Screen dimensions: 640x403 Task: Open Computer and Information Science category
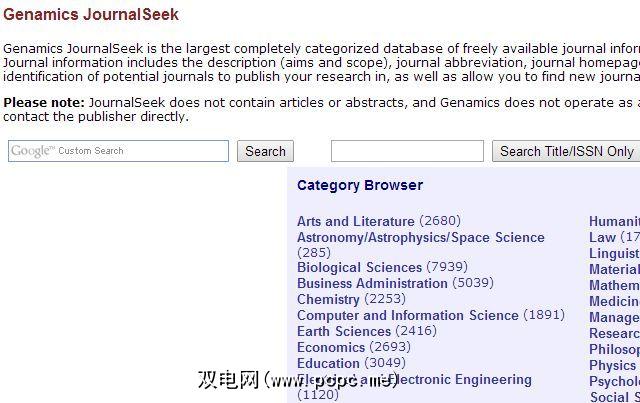point(407,315)
